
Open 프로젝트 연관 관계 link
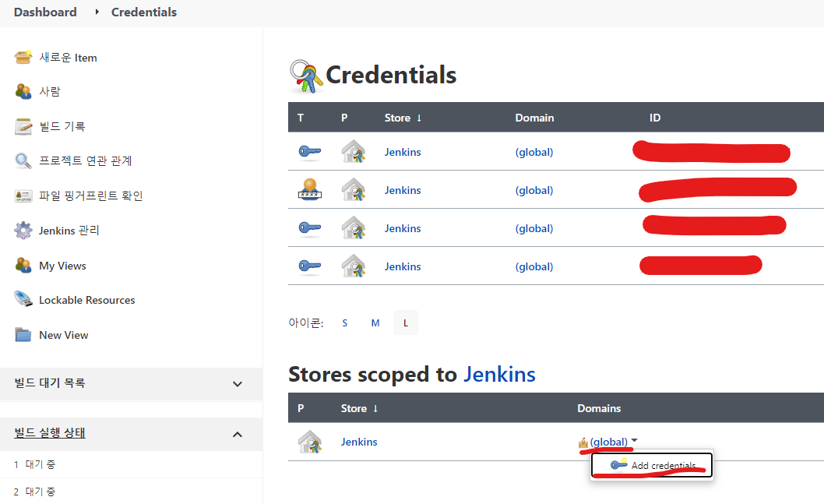85,160
